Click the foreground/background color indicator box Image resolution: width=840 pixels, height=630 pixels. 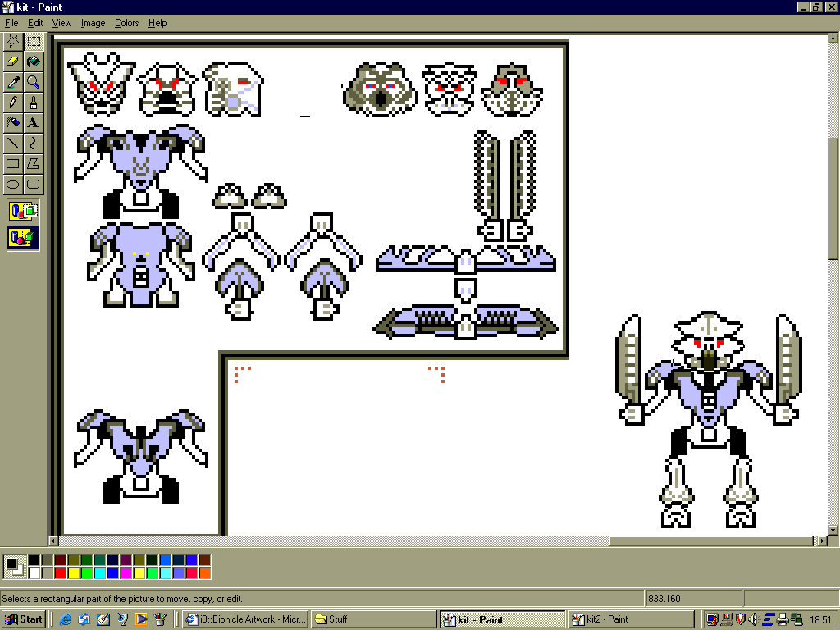click(x=15, y=567)
